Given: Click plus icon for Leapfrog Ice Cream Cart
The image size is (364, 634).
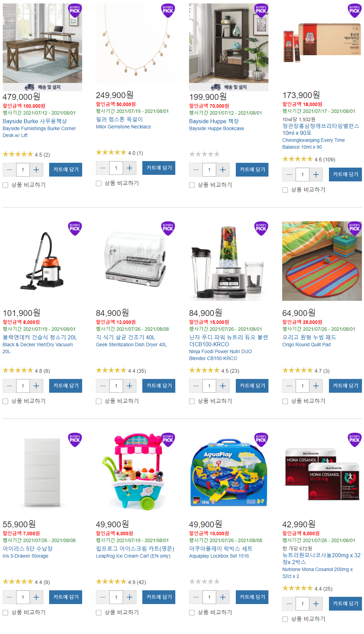Looking at the screenshot, I should point(130,597).
